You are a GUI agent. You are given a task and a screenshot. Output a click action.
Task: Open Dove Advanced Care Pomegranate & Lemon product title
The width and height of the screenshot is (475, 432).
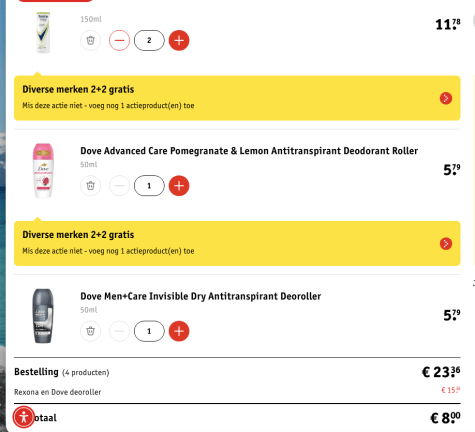pos(249,151)
